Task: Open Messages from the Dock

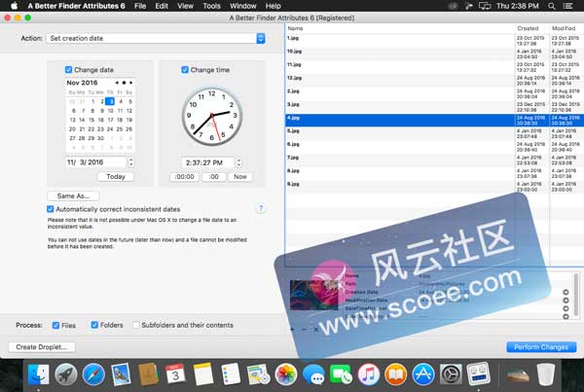Action: click(313, 374)
